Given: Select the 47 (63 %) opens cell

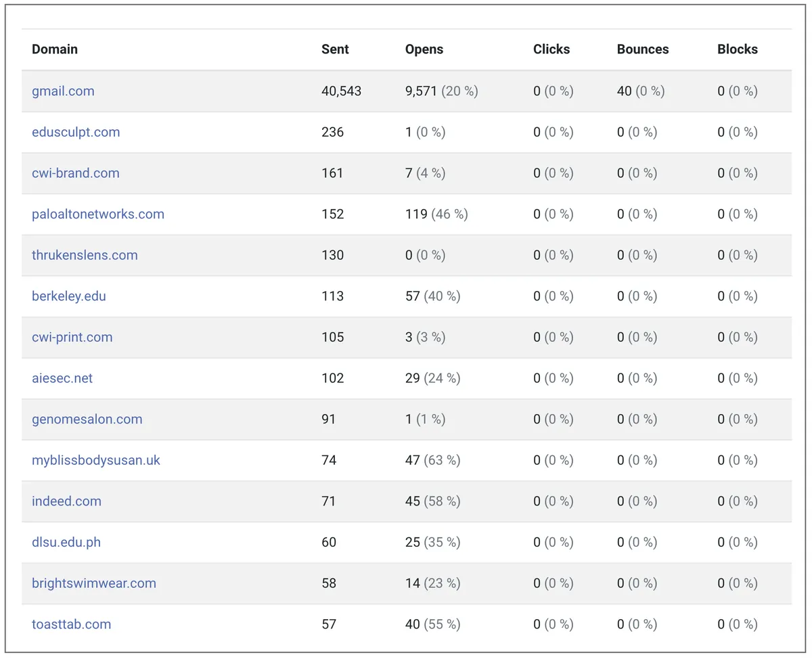Looking at the screenshot, I should pyautogui.click(x=433, y=460).
